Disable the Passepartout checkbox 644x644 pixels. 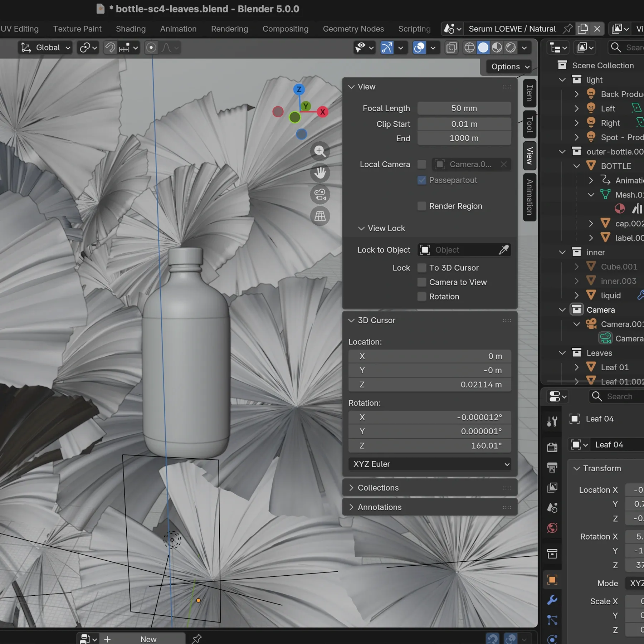421,180
